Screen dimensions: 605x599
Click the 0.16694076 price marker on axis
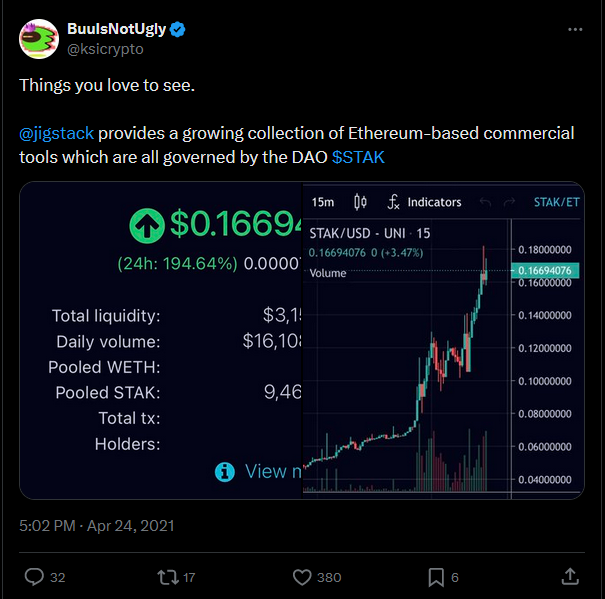pos(545,270)
